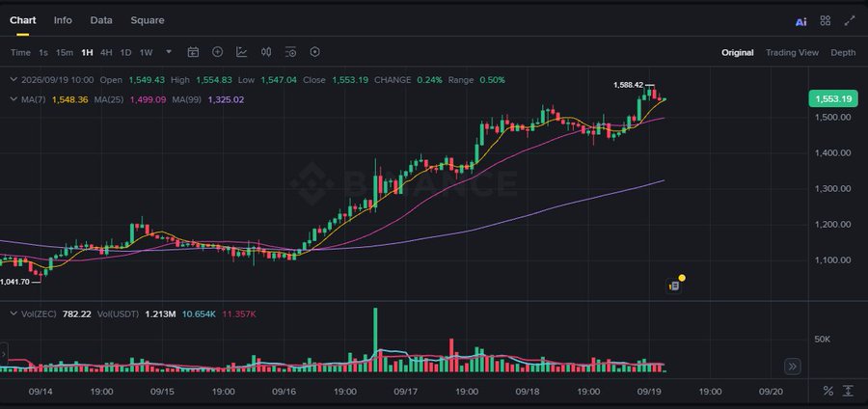Collapse the OHLC info row chevron

point(14,80)
